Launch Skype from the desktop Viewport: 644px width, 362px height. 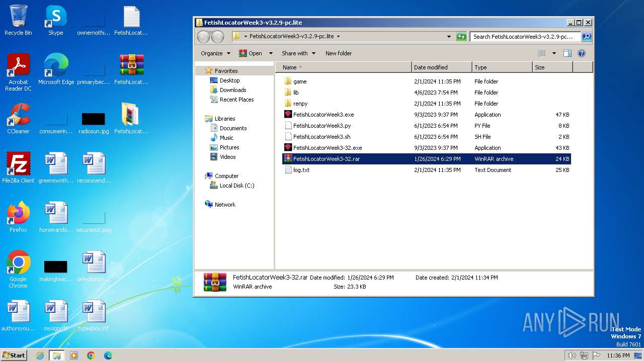(55, 21)
